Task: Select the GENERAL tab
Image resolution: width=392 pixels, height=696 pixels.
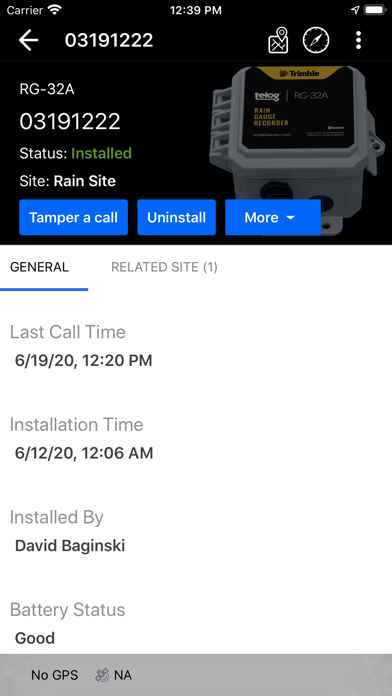Action: [x=40, y=267]
